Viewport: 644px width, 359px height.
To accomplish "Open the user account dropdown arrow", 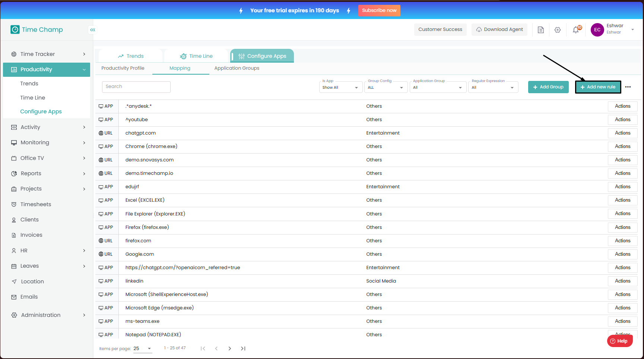I will coord(633,30).
